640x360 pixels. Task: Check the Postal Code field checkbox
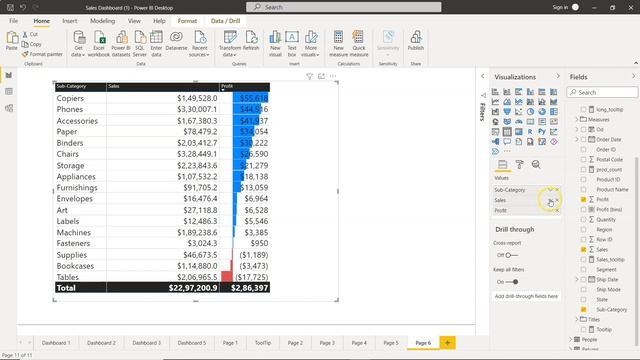(x=583, y=160)
